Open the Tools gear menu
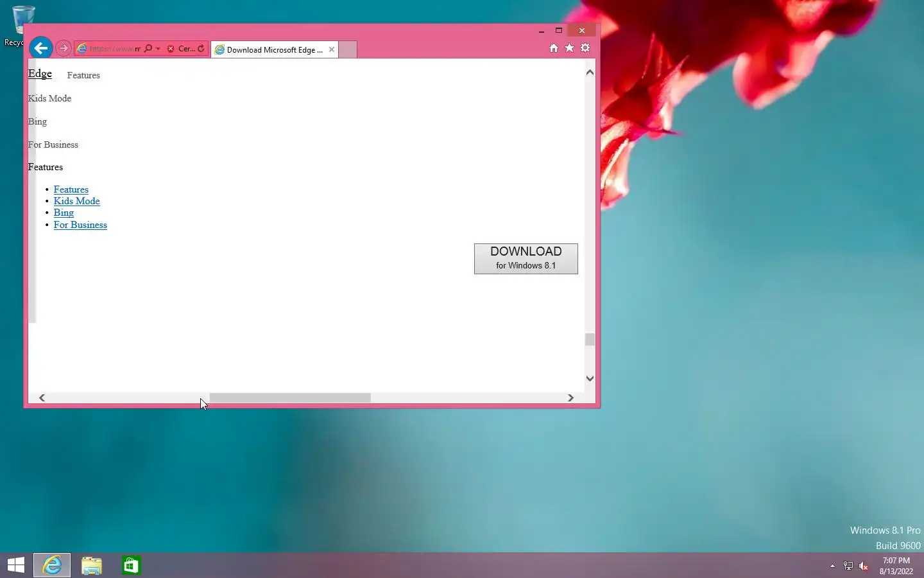This screenshot has height=578, width=924. click(x=585, y=48)
